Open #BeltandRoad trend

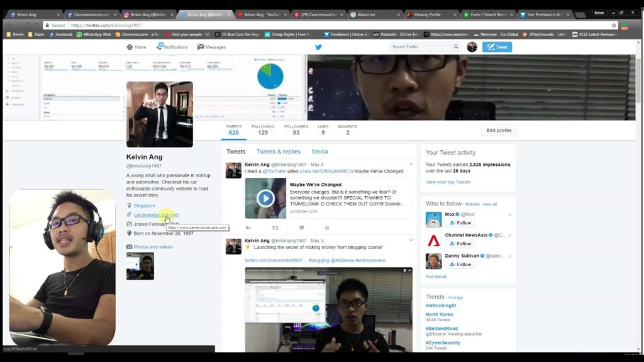[441, 328]
